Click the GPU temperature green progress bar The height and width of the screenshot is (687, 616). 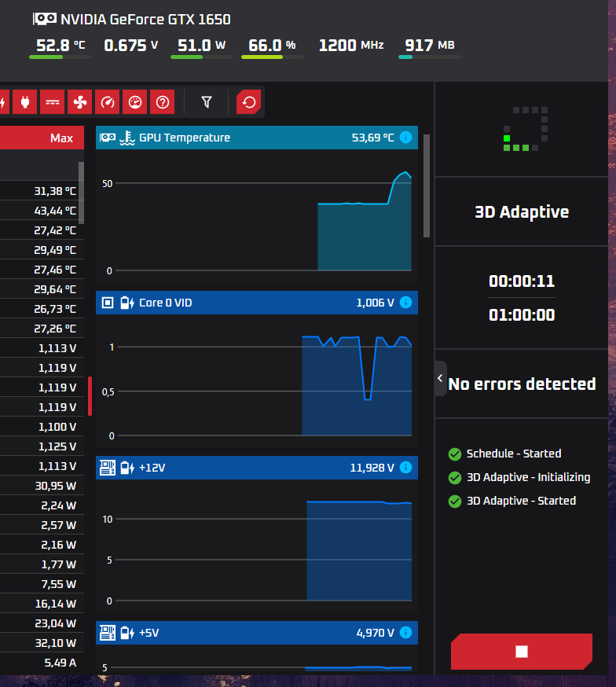coord(60,57)
